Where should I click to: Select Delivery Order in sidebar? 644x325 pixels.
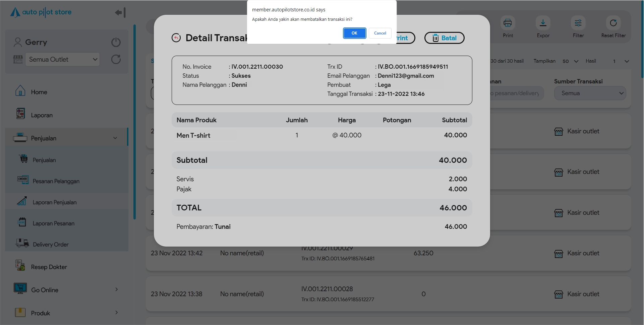click(50, 245)
